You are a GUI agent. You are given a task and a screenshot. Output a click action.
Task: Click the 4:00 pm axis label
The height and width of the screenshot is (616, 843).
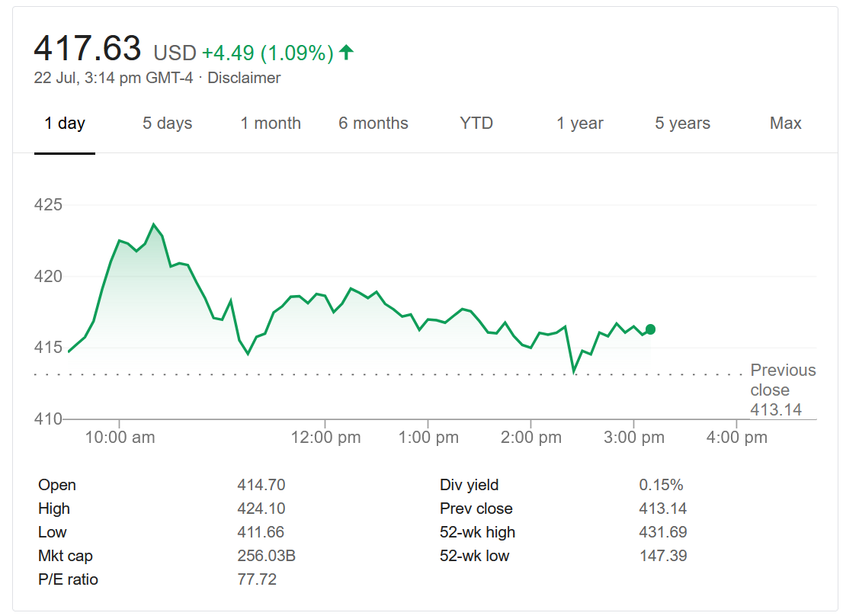(x=737, y=438)
